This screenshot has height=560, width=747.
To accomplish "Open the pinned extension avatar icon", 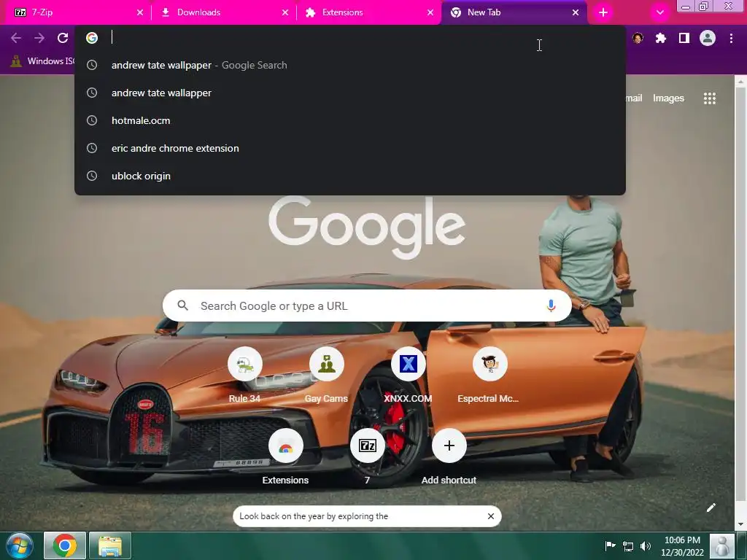I will (638, 38).
